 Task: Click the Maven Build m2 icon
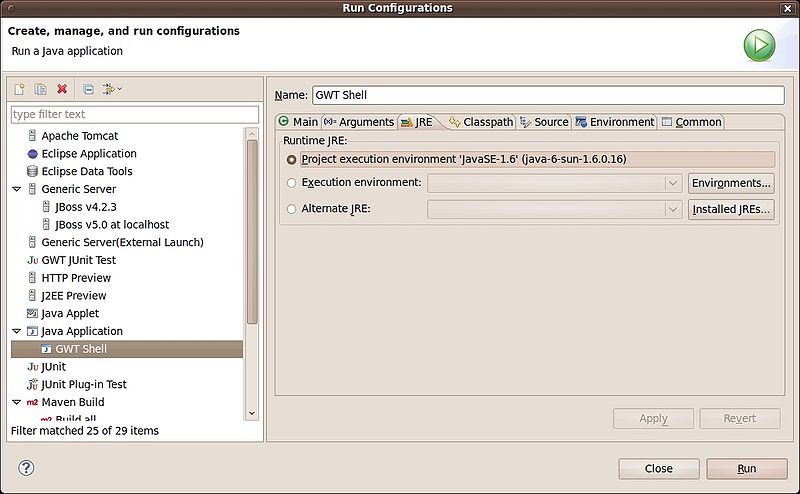[32, 402]
